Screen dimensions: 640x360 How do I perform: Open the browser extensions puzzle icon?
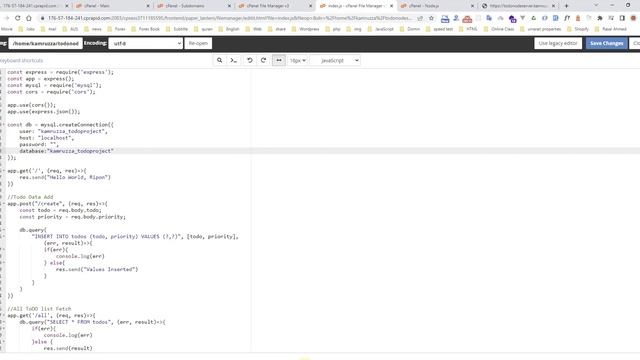click(x=600, y=18)
